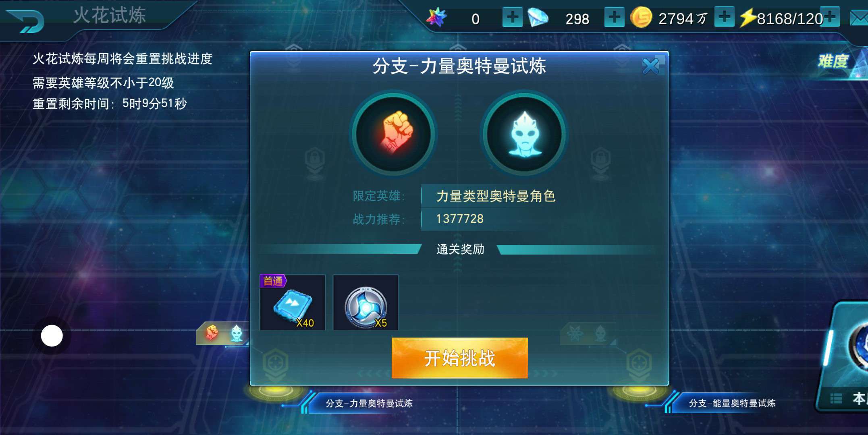Add diamonds using the plus button
The height and width of the screenshot is (435, 868).
pos(614,17)
